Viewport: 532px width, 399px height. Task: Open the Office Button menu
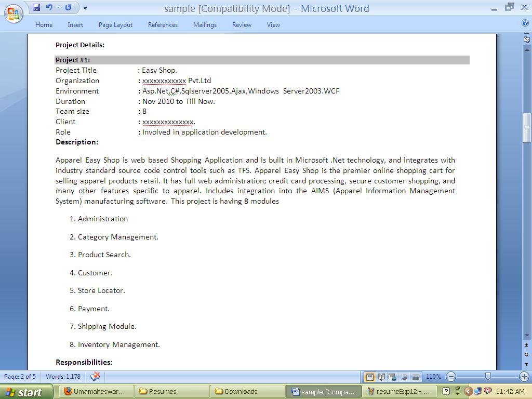tap(14, 14)
